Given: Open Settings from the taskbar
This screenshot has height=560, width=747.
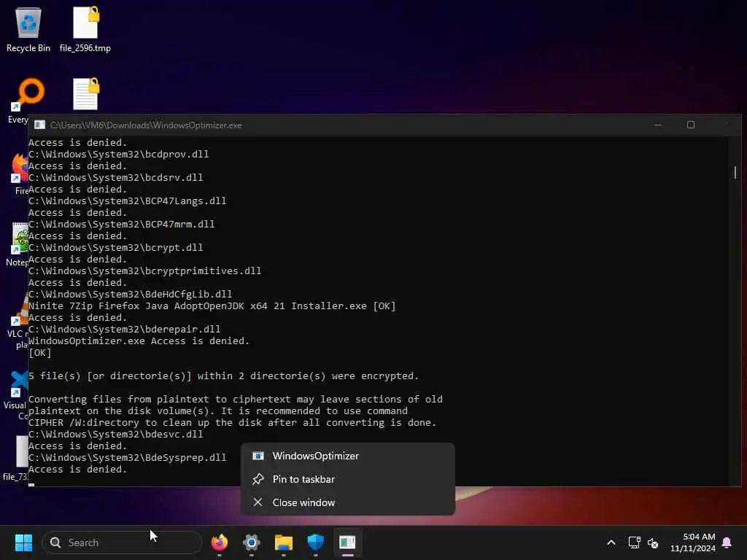Looking at the screenshot, I should point(252,542).
